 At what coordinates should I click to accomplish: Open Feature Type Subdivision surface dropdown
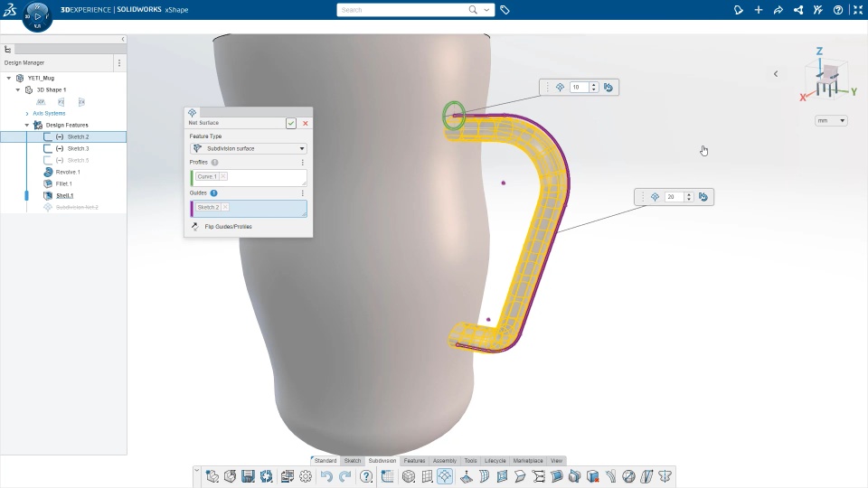pos(248,148)
